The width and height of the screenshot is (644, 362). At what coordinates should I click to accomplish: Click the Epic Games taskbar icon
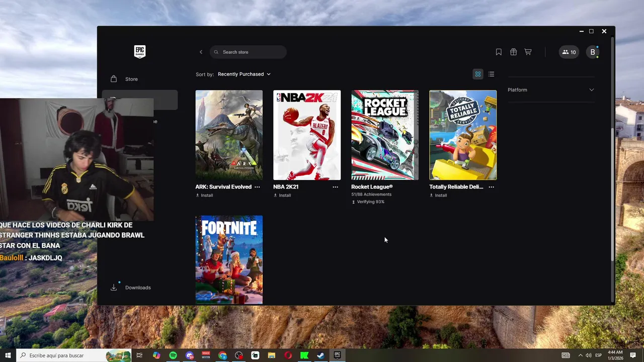pyautogui.click(x=337, y=355)
